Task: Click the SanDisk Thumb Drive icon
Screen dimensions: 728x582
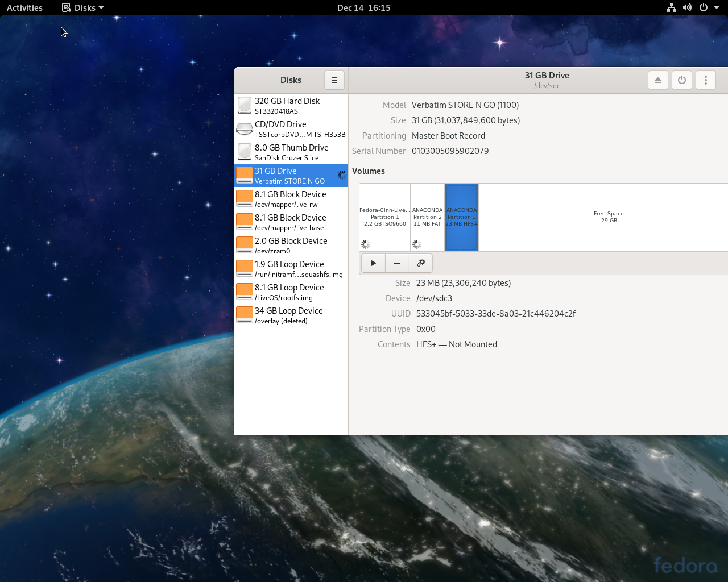Action: click(245, 152)
